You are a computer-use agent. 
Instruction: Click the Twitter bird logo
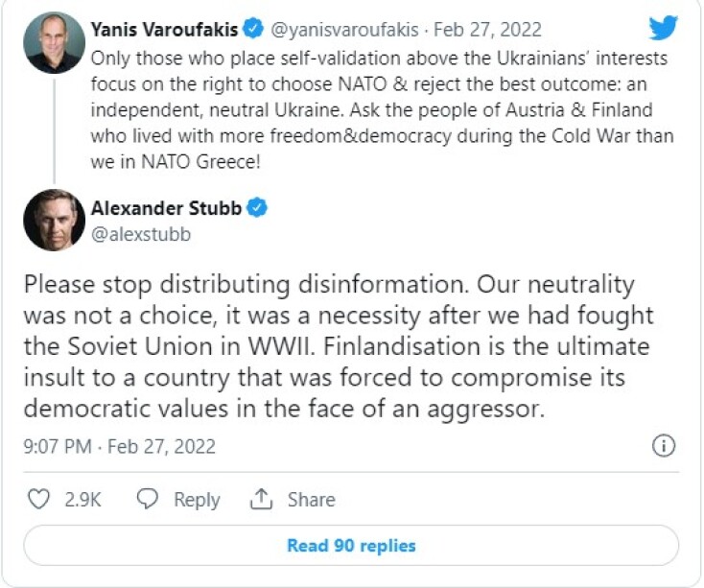(x=663, y=29)
